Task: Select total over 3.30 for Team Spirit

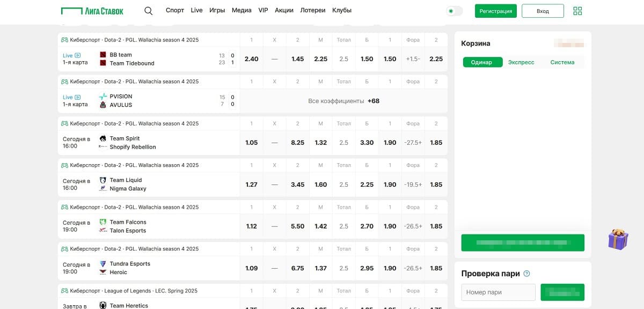Action: click(x=367, y=143)
